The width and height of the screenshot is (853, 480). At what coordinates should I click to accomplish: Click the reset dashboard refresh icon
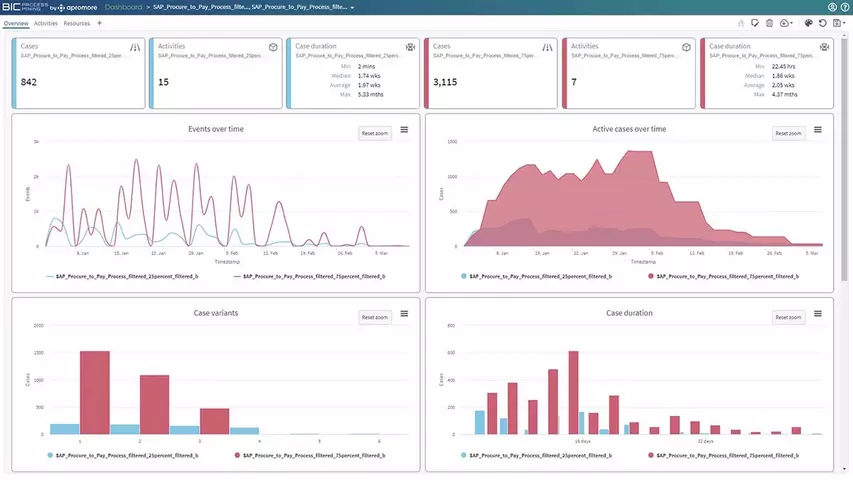(x=823, y=23)
